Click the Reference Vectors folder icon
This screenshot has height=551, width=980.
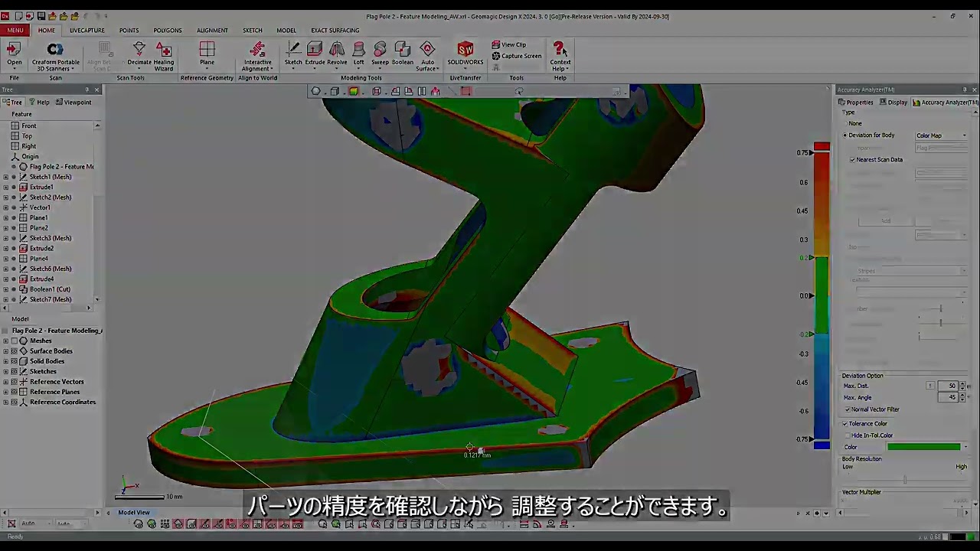pyautogui.click(x=24, y=382)
